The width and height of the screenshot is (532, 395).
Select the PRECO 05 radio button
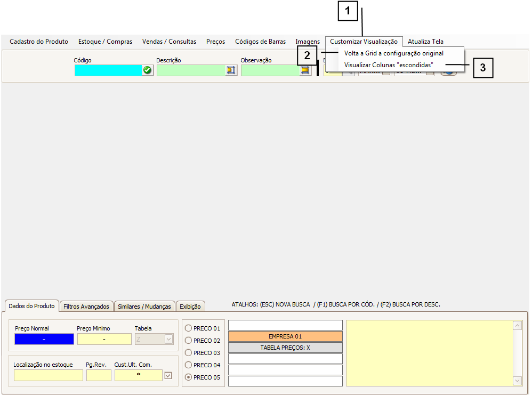(188, 377)
